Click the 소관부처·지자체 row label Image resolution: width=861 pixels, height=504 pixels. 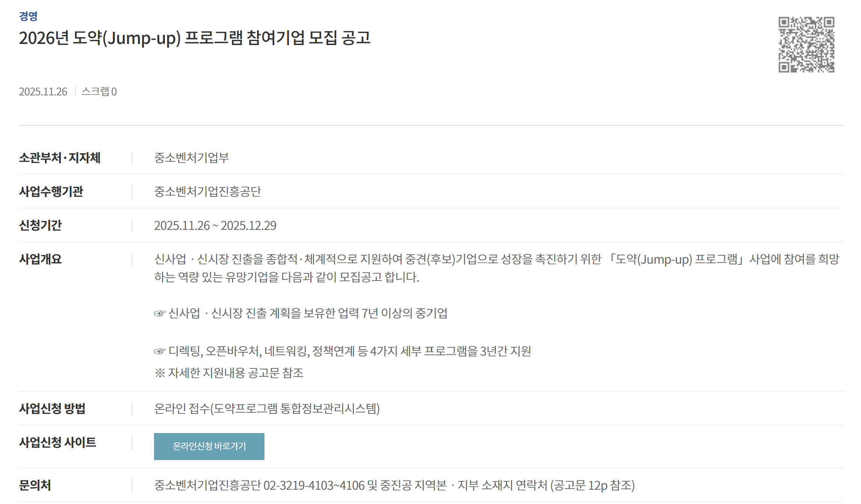60,158
